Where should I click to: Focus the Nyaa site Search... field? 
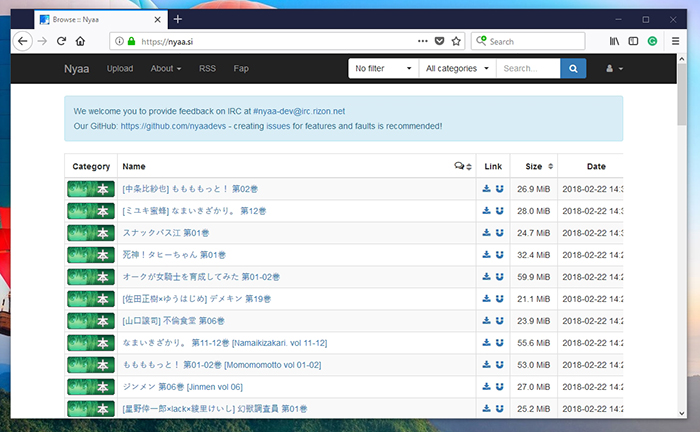pos(528,69)
